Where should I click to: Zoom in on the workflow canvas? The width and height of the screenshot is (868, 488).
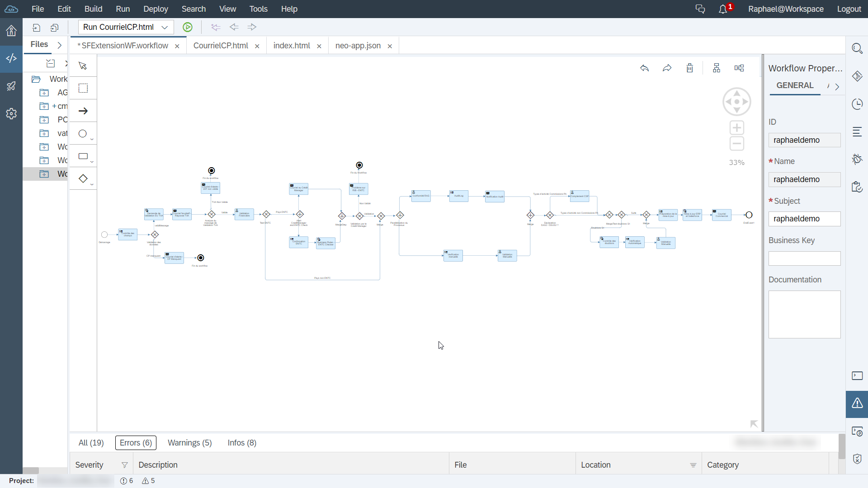tap(736, 127)
